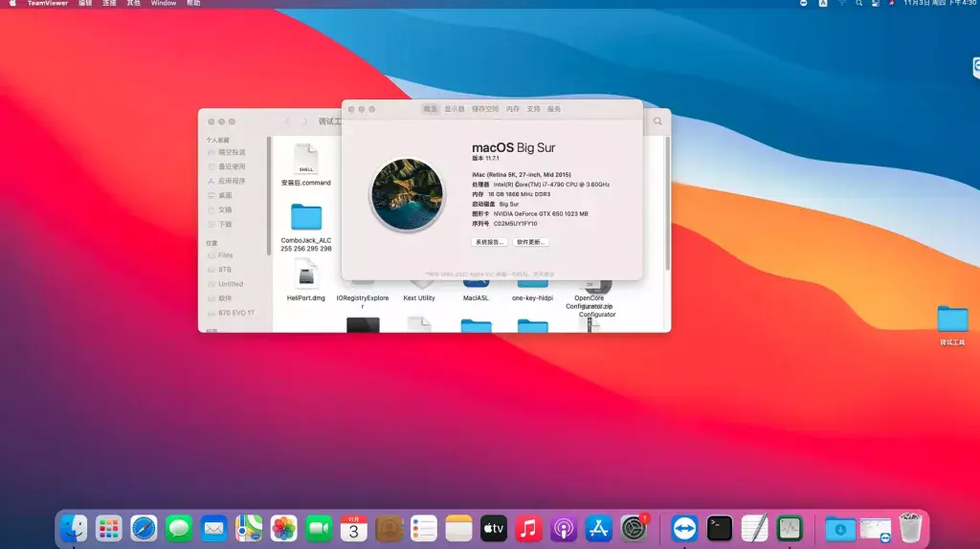Image resolution: width=980 pixels, height=549 pixels.
Task: Open Reminders in the Dock
Action: click(x=424, y=528)
